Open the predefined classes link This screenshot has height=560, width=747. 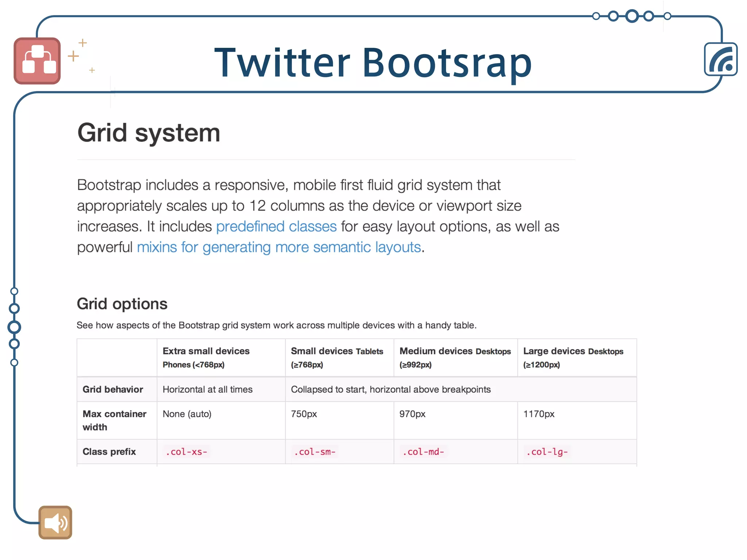[276, 226]
